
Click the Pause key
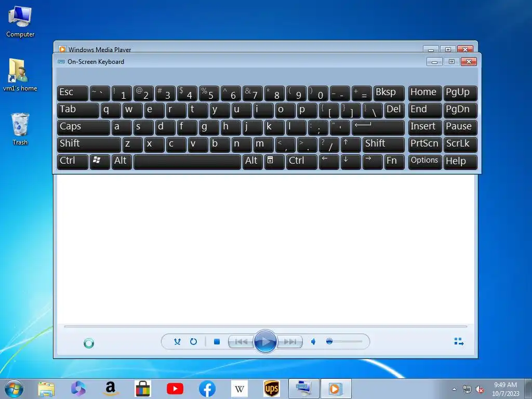pyautogui.click(x=460, y=128)
